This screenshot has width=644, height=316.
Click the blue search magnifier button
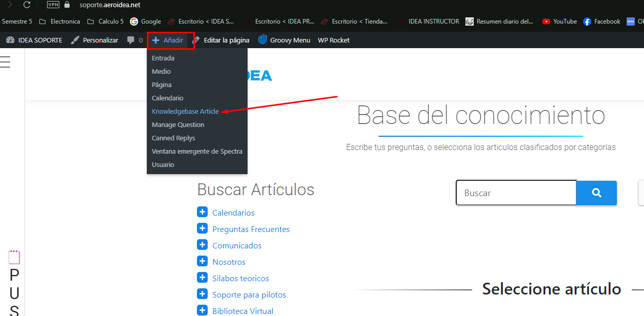[x=596, y=193]
